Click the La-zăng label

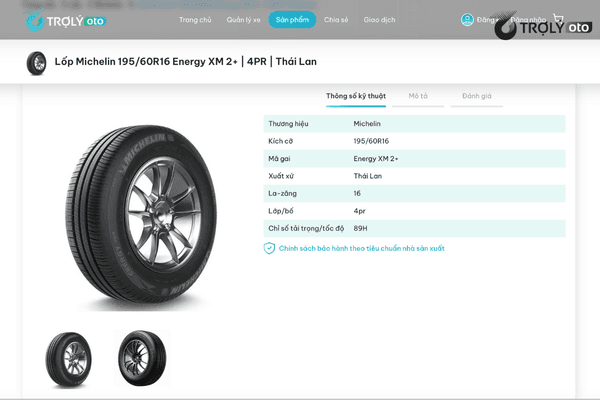click(282, 193)
